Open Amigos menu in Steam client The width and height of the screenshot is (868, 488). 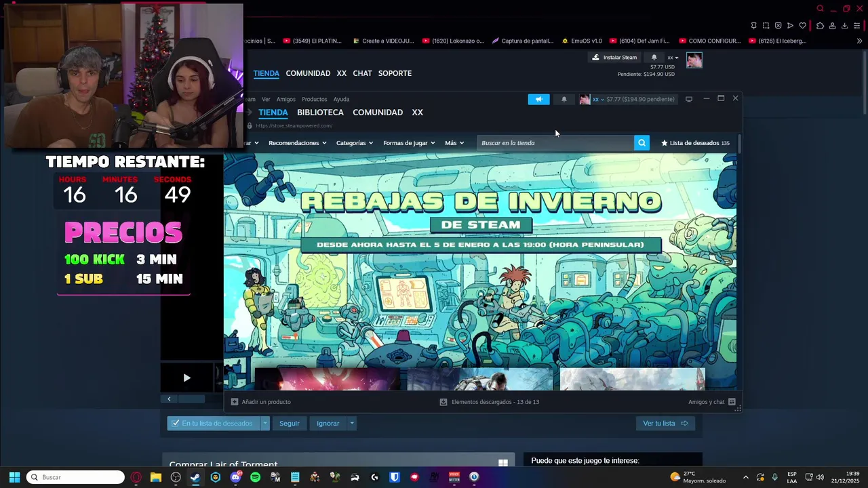286,99
